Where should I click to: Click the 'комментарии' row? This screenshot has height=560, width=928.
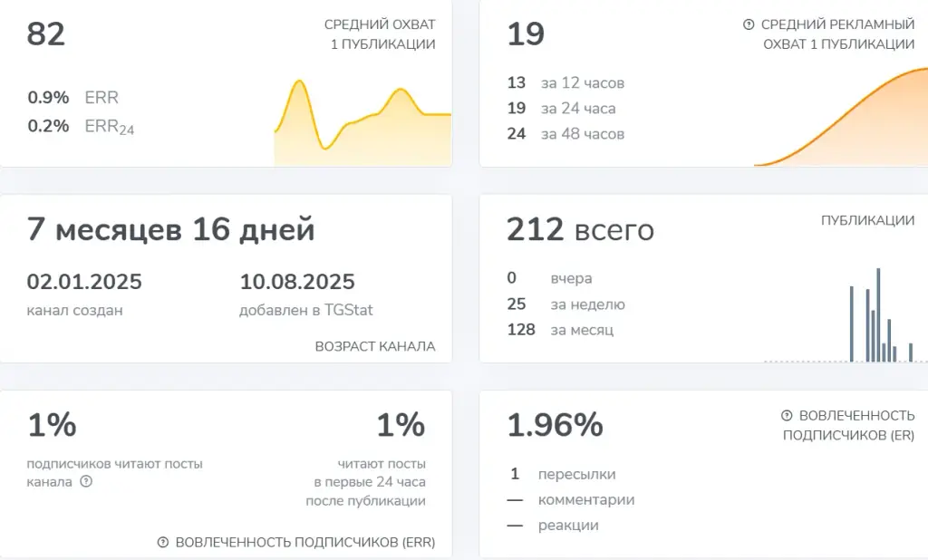571,499
